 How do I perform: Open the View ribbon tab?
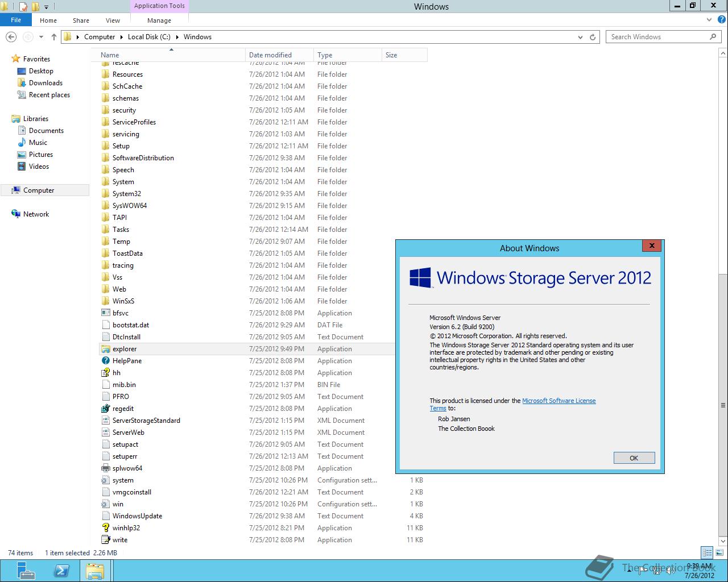pyautogui.click(x=113, y=20)
